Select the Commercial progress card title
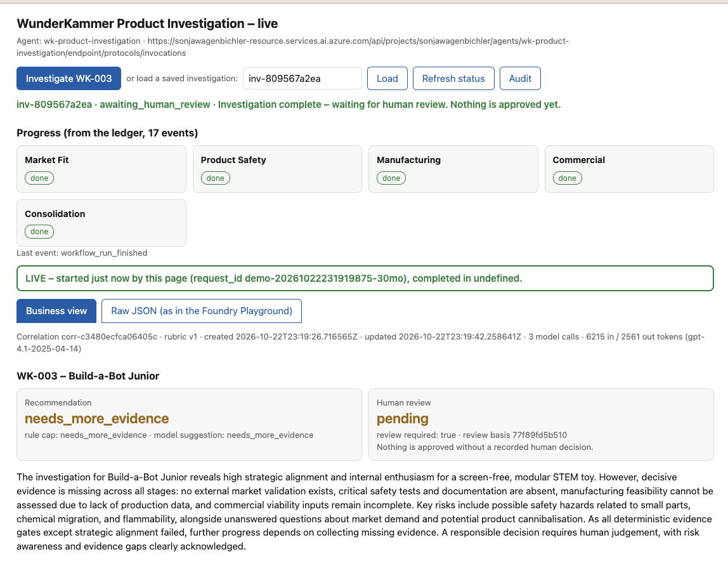Viewport: 728px width, 561px height. [578, 160]
